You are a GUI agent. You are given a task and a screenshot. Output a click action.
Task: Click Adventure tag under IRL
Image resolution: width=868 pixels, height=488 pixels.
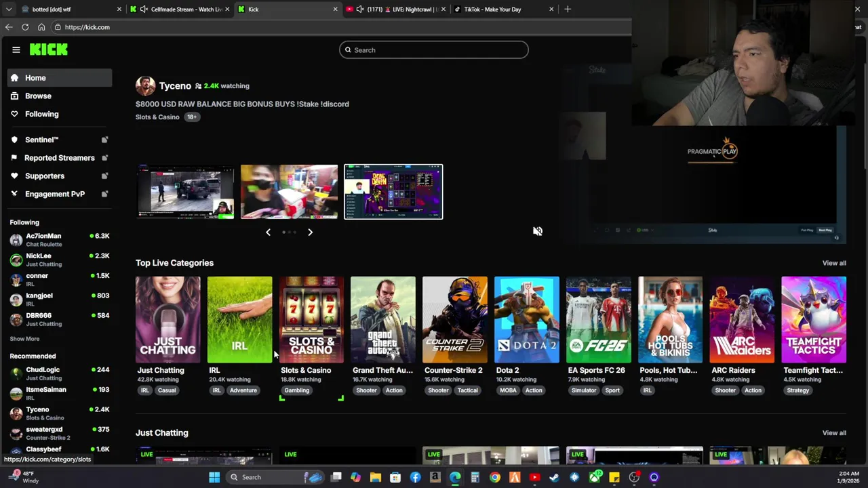(243, 390)
